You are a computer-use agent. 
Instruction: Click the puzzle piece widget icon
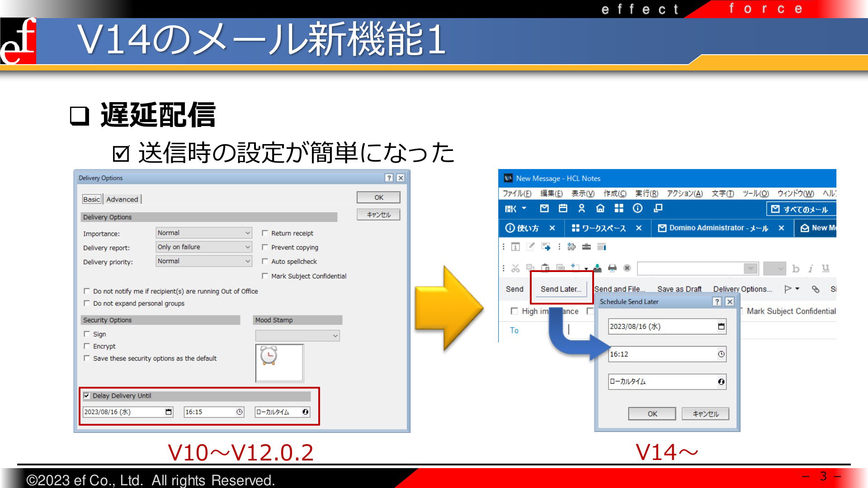click(x=571, y=247)
